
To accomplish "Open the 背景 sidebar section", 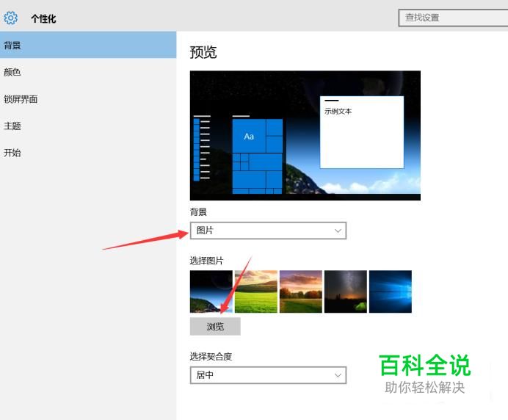I will click(88, 45).
